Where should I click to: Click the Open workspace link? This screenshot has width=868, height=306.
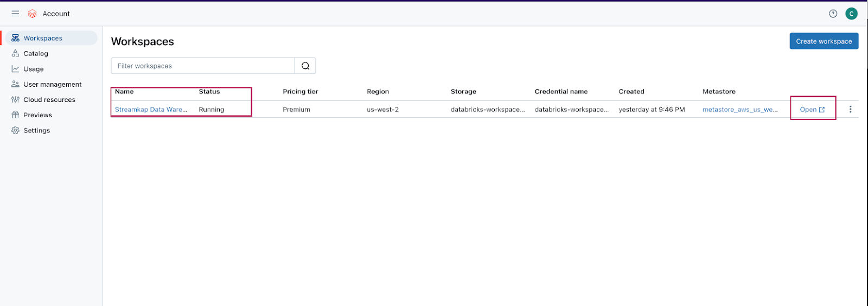[812, 110]
